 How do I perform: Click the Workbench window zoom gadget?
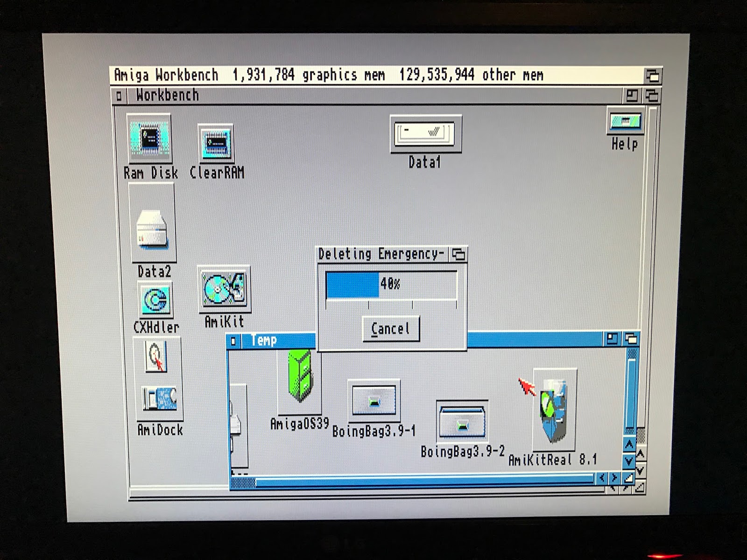point(632,96)
